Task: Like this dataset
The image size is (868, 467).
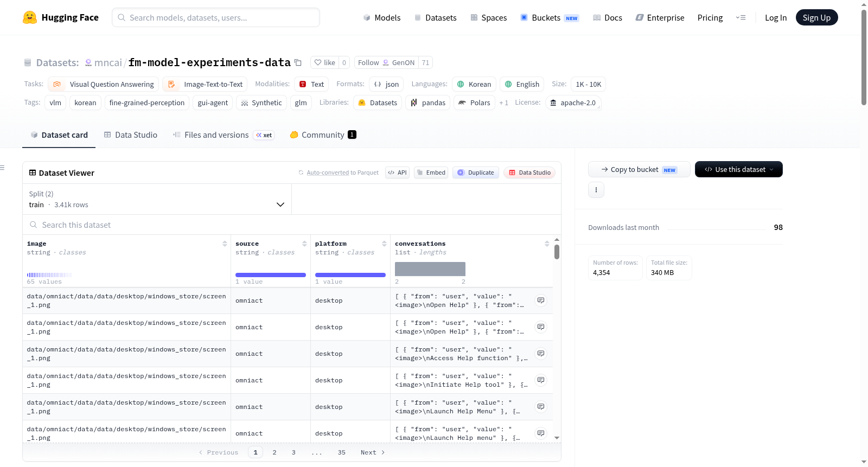Action: [x=325, y=62]
